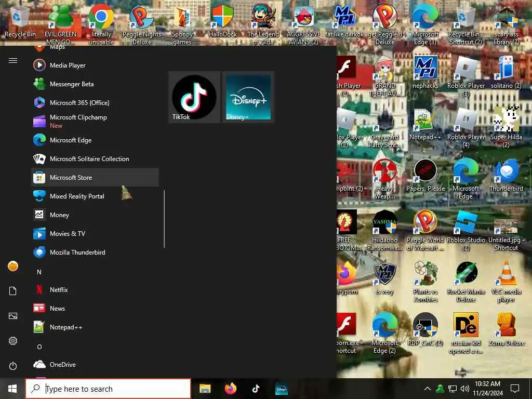
Task: Open Microsoft Solitaire Collection
Action: [x=95, y=158]
